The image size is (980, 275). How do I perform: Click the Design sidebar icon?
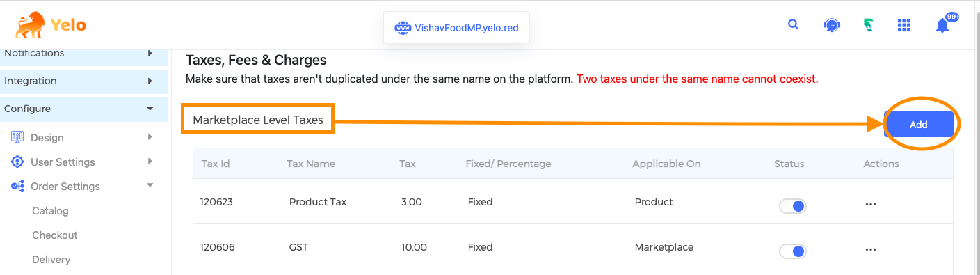click(x=17, y=137)
